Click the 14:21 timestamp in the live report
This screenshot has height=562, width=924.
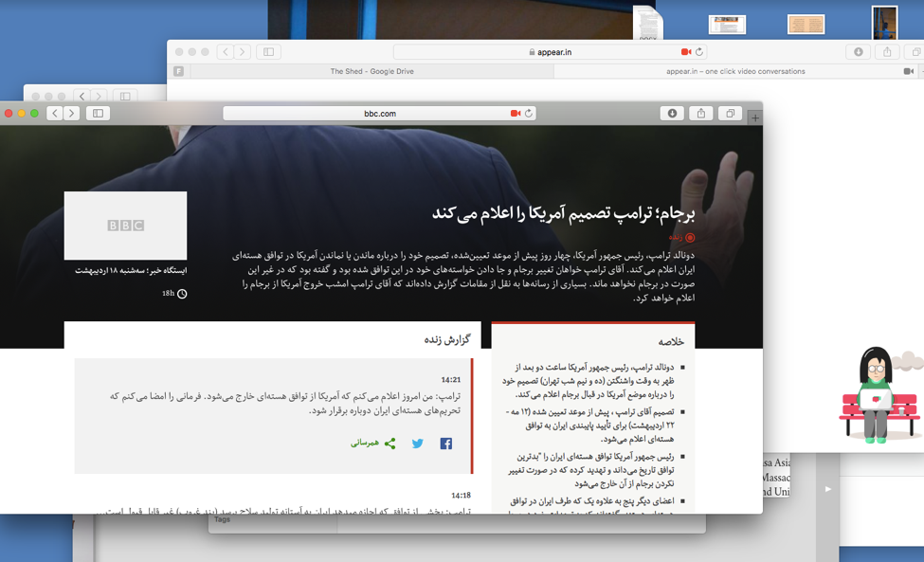click(x=451, y=380)
